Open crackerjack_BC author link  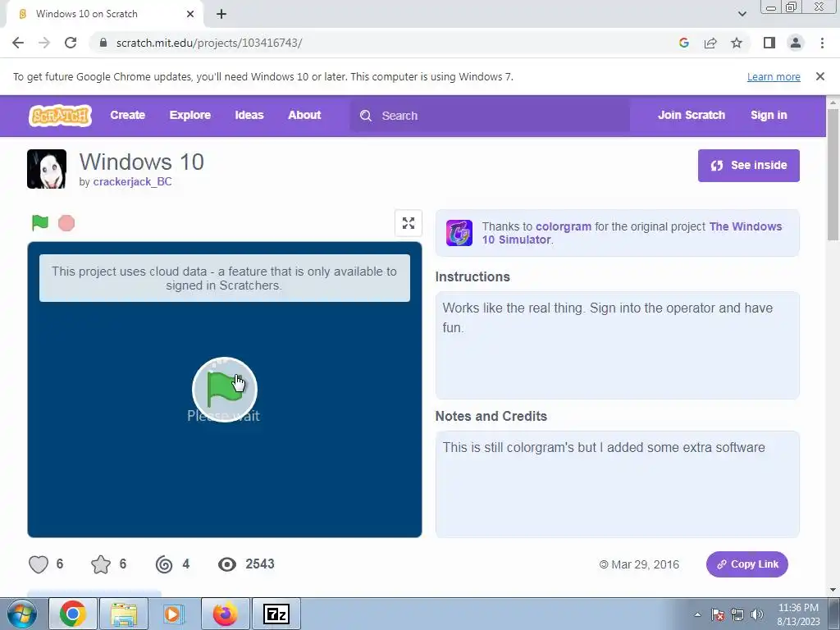pos(132,181)
